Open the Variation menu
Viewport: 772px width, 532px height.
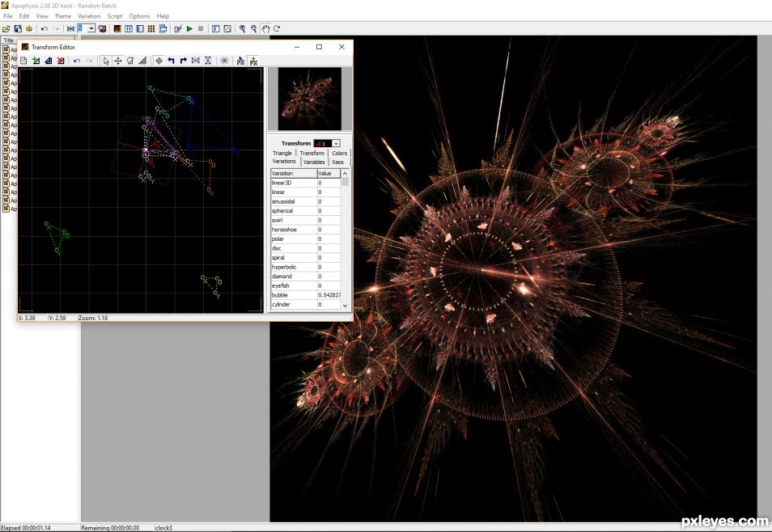tap(89, 16)
